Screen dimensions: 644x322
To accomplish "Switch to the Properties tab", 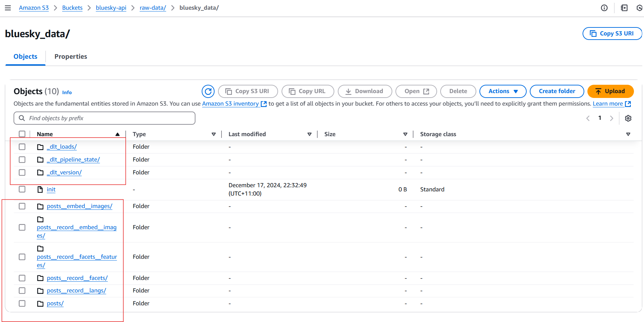I will coord(70,56).
